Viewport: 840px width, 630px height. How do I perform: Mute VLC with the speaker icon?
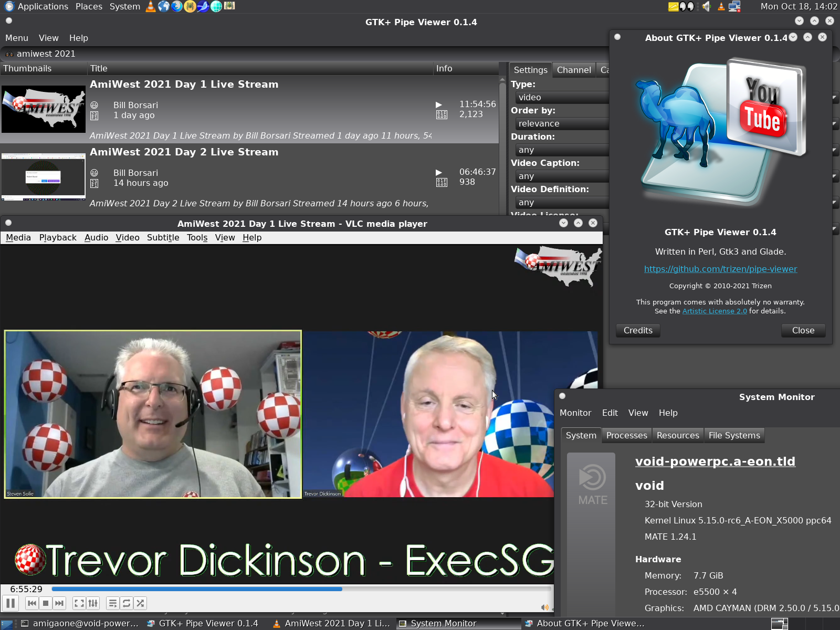544,607
